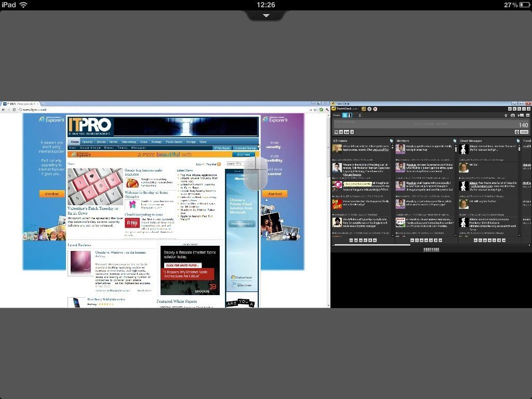Open the Security navigation tab
The image size is (532, 399).
click(x=87, y=142)
